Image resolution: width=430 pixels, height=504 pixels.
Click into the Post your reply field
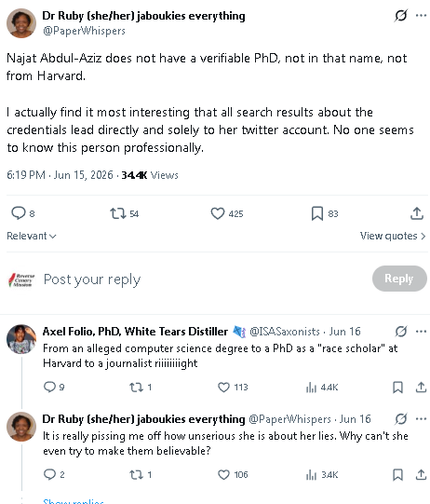tap(206, 279)
